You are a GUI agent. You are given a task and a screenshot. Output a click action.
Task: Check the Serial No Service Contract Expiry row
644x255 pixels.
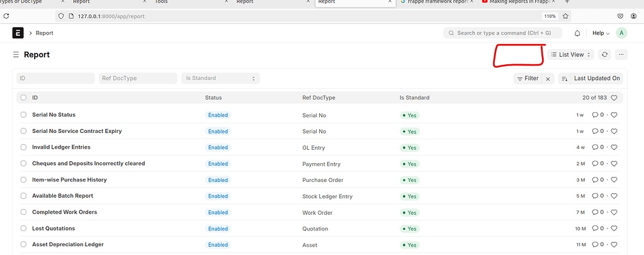23,131
